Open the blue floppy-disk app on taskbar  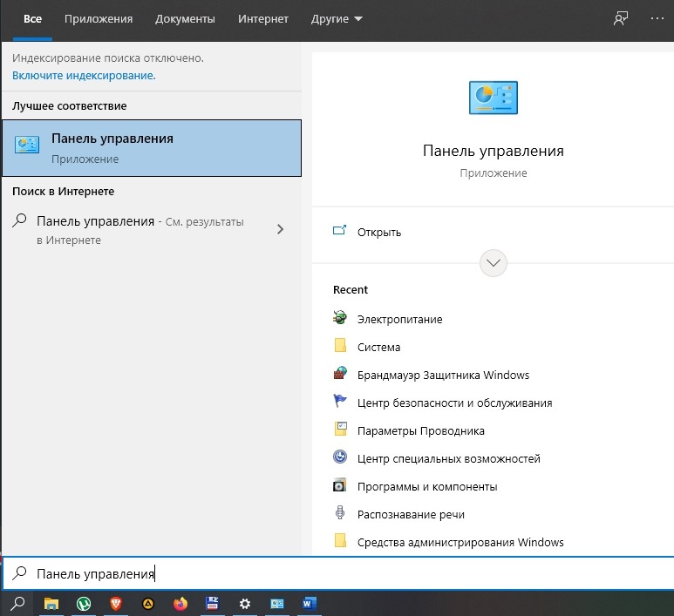coord(213,604)
